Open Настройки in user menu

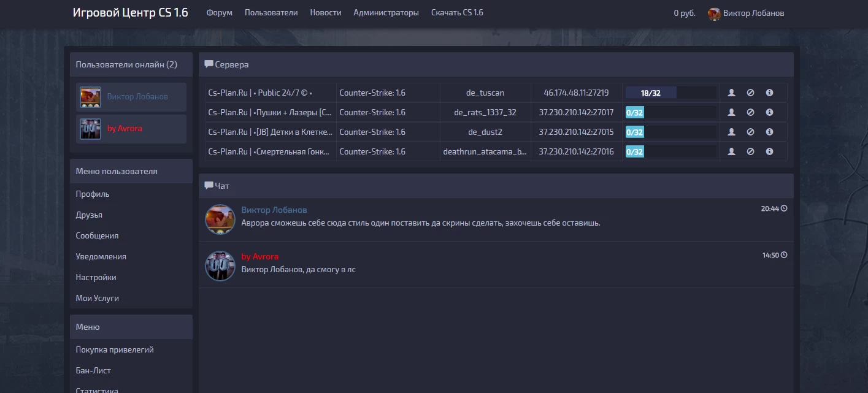pyautogui.click(x=96, y=278)
